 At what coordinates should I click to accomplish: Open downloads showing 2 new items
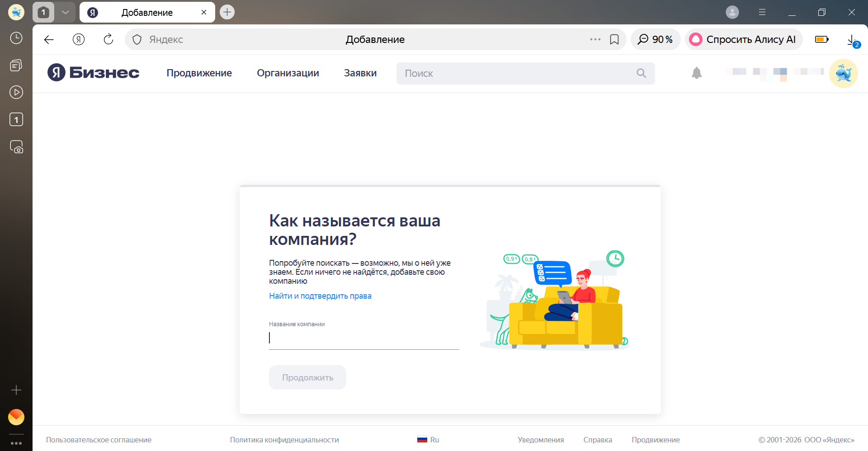pyautogui.click(x=852, y=39)
